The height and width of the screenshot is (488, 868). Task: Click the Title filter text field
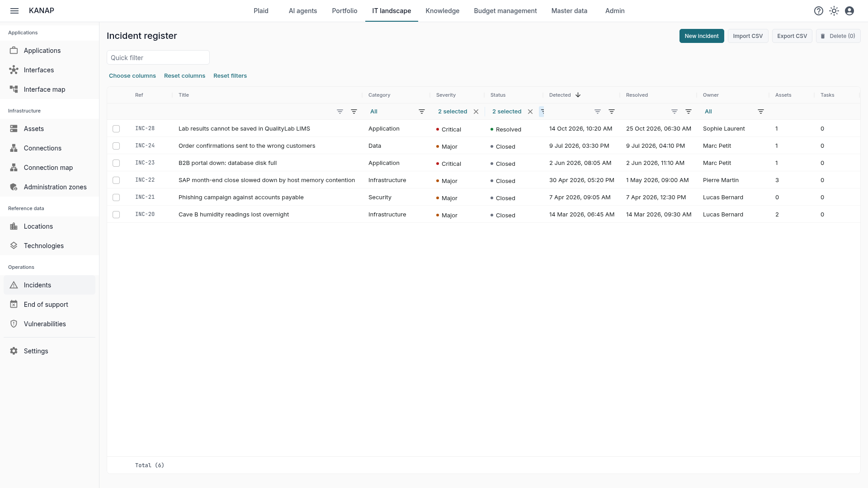255,112
